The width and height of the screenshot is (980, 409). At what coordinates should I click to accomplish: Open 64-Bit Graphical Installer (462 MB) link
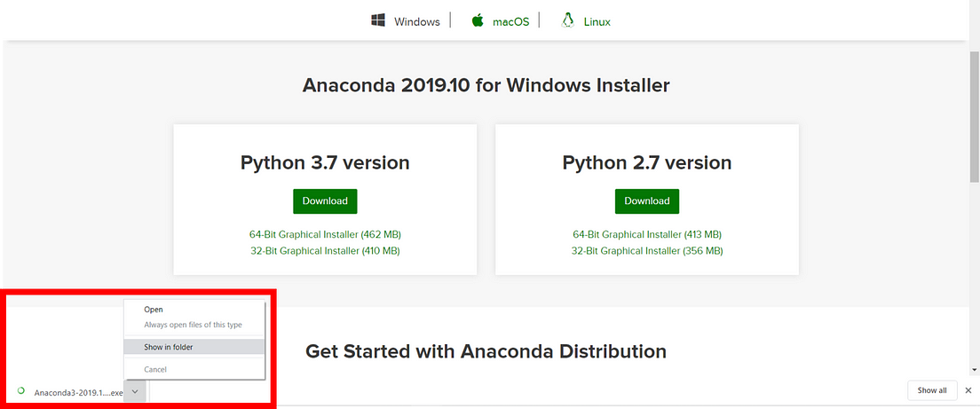coord(325,235)
